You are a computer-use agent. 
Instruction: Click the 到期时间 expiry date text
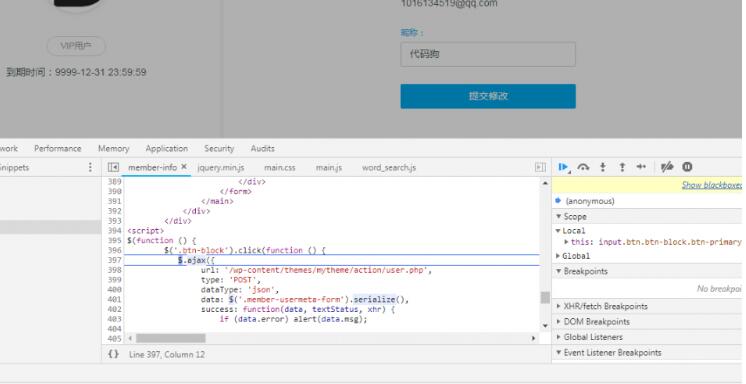tap(76, 72)
